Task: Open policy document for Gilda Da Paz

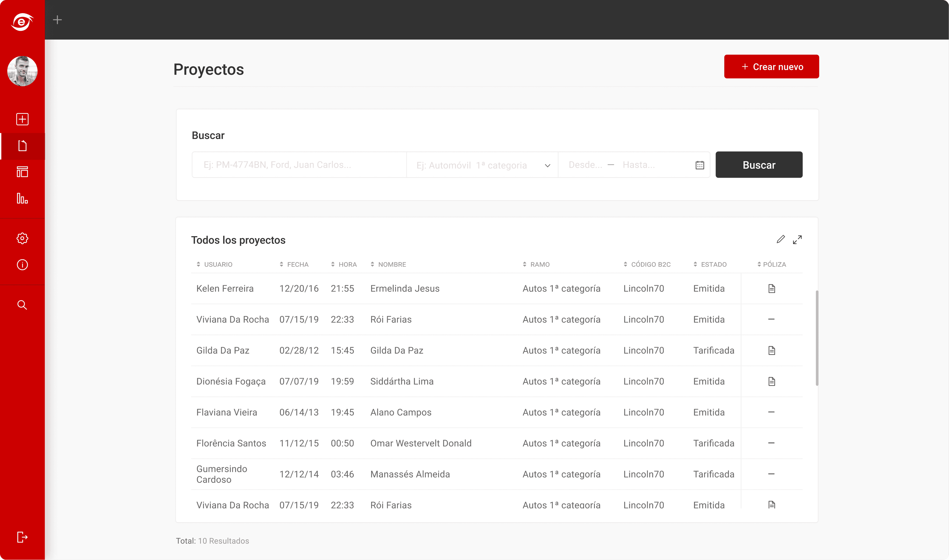Action: (x=772, y=351)
